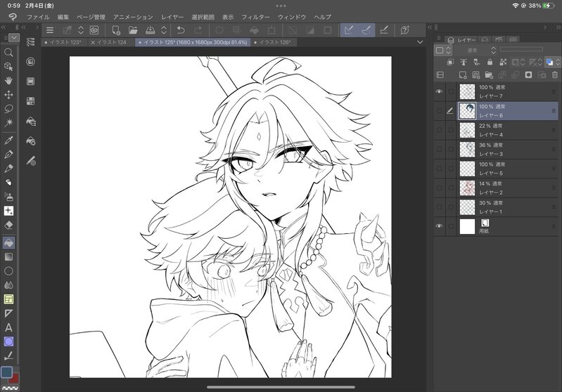
Task: Show レイヤー 3 visibility toggle
Action: point(439,149)
